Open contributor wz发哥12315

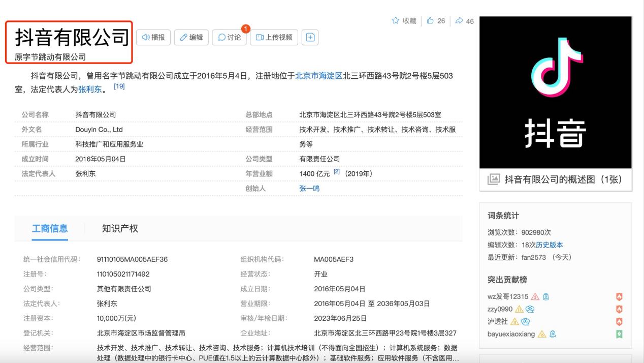[x=508, y=296]
